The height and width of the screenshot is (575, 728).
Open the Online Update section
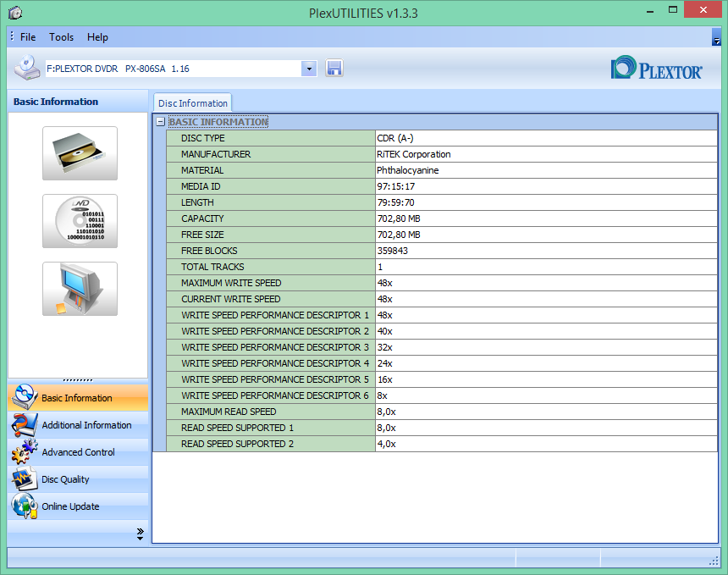pos(78,506)
